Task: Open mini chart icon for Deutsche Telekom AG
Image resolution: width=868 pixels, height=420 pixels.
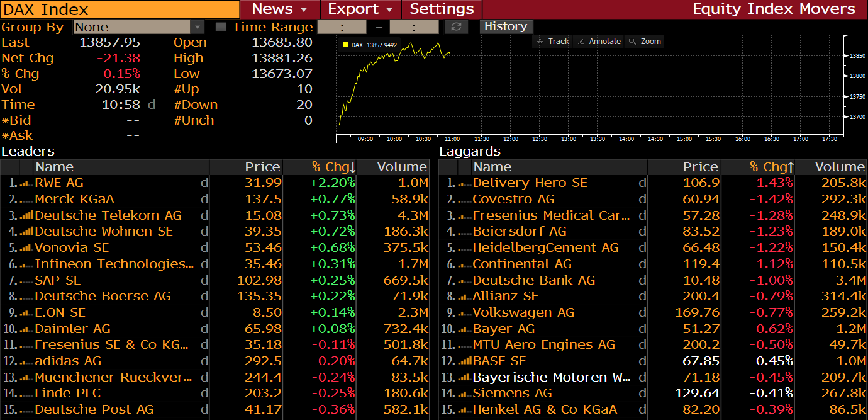Action: click(26, 216)
